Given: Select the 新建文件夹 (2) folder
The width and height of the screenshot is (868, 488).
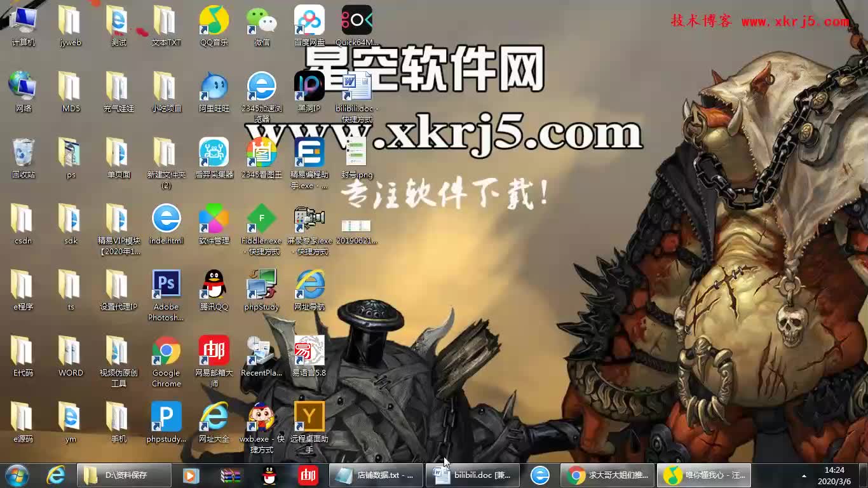Looking at the screenshot, I should (x=166, y=163).
